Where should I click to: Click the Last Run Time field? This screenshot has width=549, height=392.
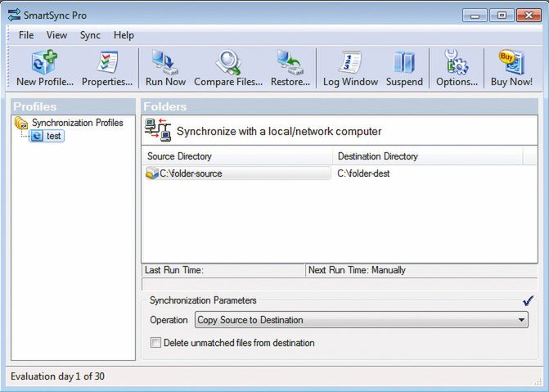point(223,270)
